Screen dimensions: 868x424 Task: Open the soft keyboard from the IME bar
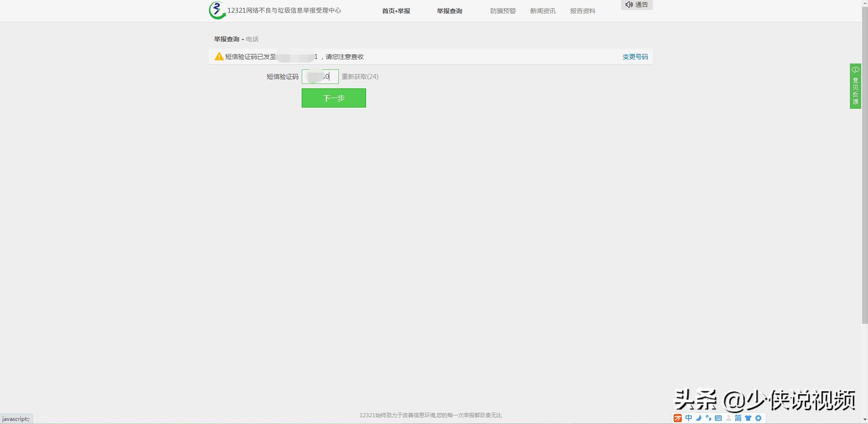point(719,418)
